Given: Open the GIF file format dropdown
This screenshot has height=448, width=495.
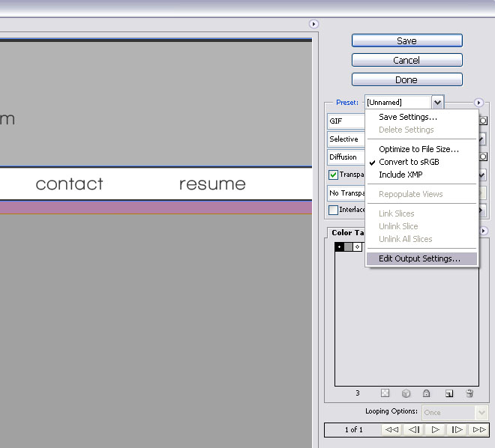Looking at the screenshot, I should (x=346, y=121).
